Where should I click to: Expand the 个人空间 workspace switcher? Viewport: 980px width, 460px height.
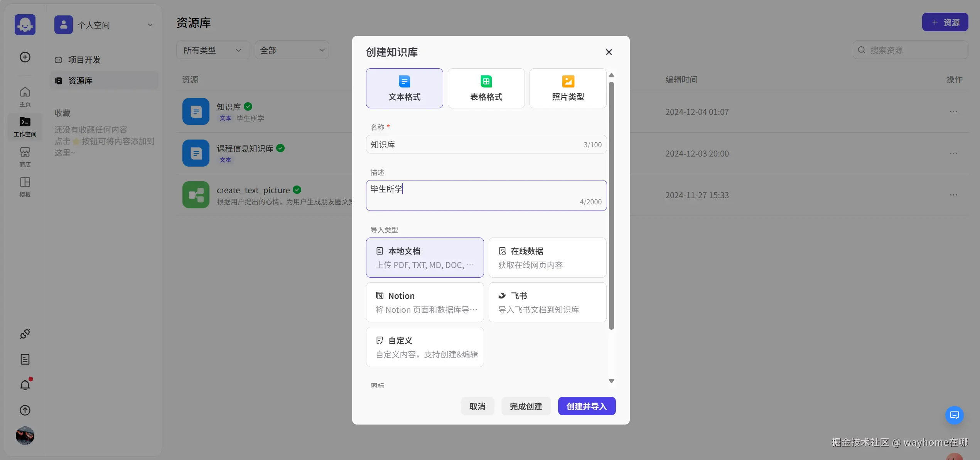(105, 25)
